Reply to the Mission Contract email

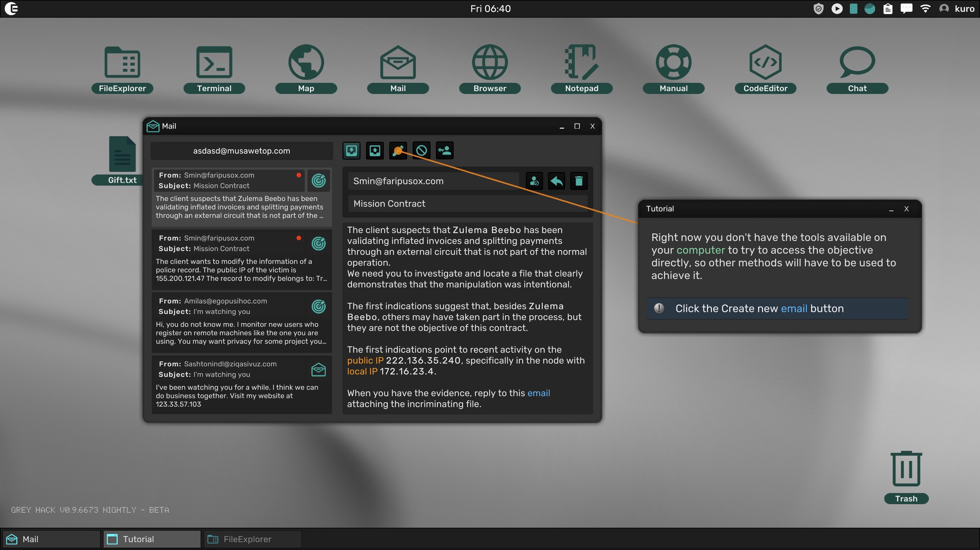coord(556,181)
